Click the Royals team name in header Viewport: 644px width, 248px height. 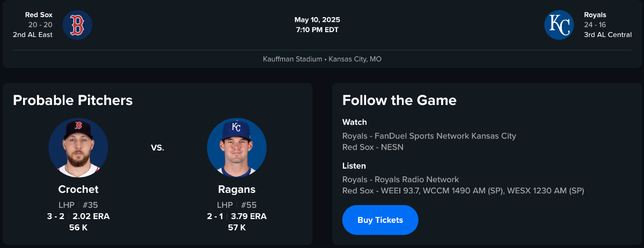[595, 15]
